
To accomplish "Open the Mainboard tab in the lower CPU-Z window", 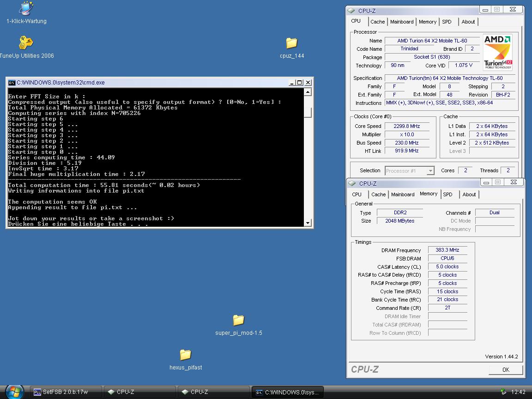I will point(403,194).
